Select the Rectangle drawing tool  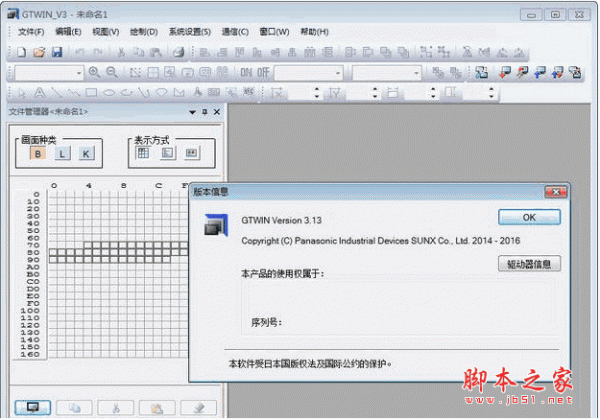click(91, 92)
